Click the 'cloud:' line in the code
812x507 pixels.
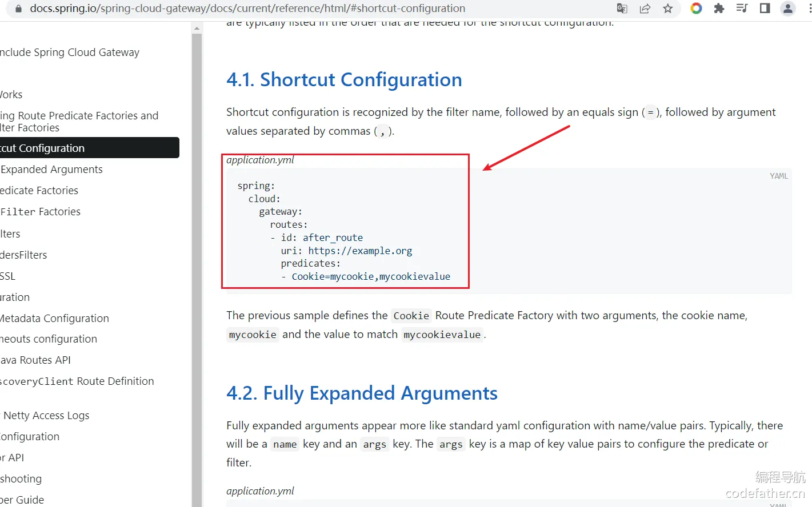pos(265,199)
